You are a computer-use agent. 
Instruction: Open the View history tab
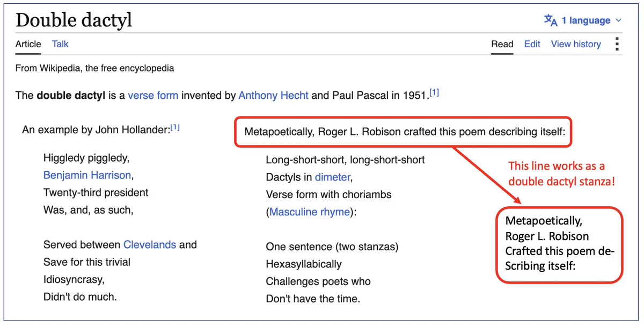(x=576, y=44)
